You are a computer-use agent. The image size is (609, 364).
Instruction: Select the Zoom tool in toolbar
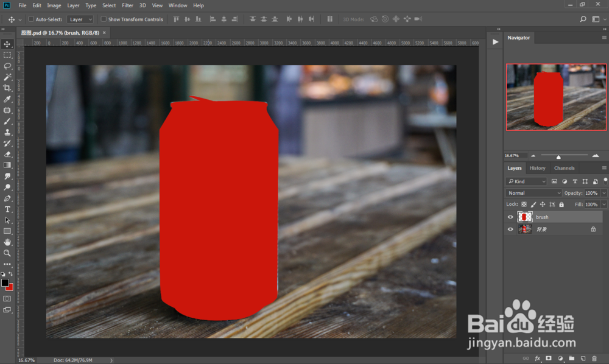7,253
